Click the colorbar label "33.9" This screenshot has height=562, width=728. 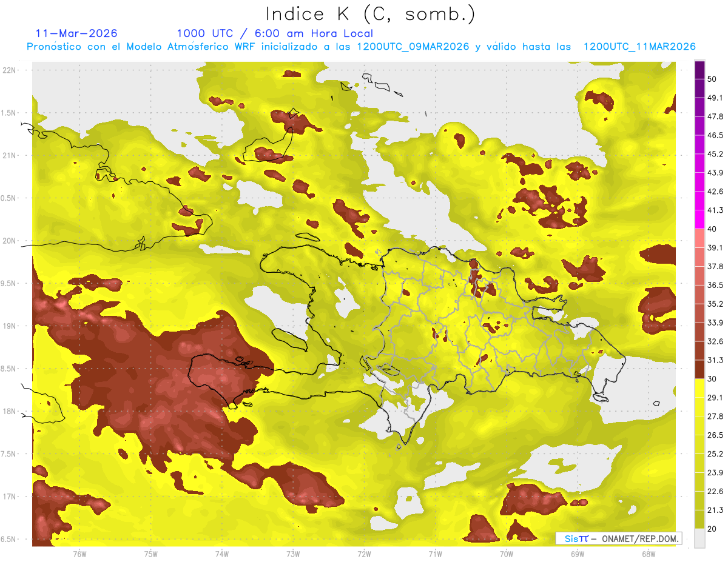pyautogui.click(x=715, y=323)
